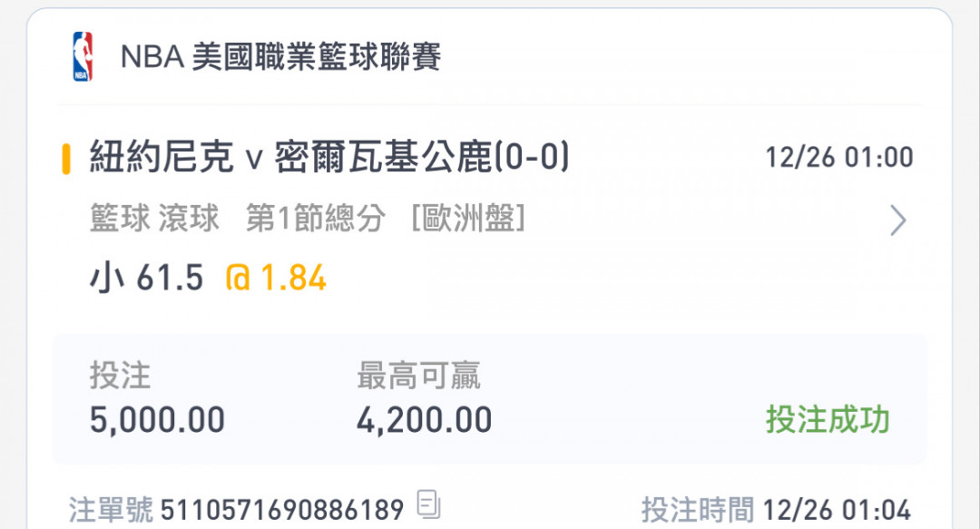Click the max win amount 4,200.00

click(x=425, y=419)
